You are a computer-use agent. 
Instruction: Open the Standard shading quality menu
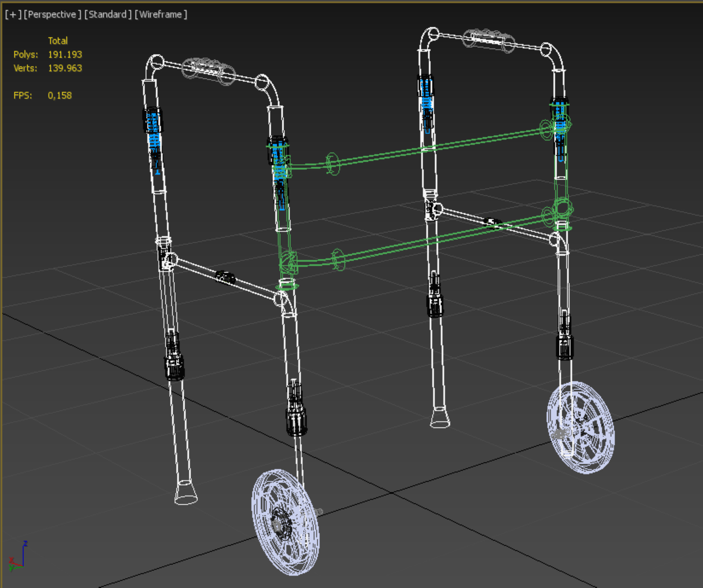click(x=107, y=14)
